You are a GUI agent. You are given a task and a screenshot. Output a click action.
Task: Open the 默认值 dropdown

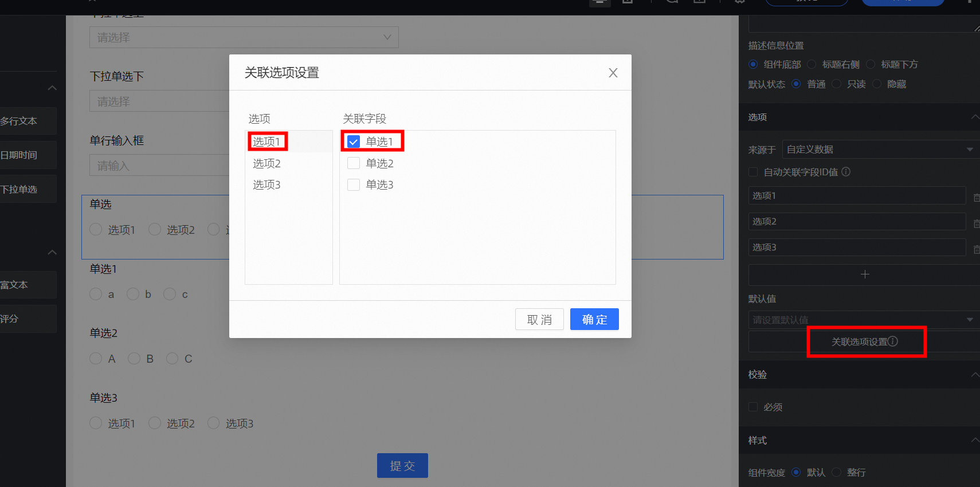864,320
